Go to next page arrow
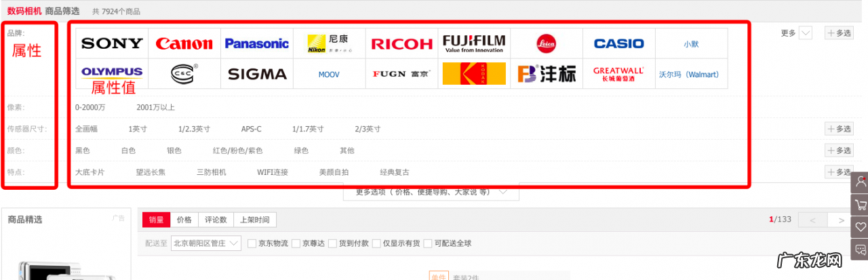868x280 pixels. tap(842, 220)
